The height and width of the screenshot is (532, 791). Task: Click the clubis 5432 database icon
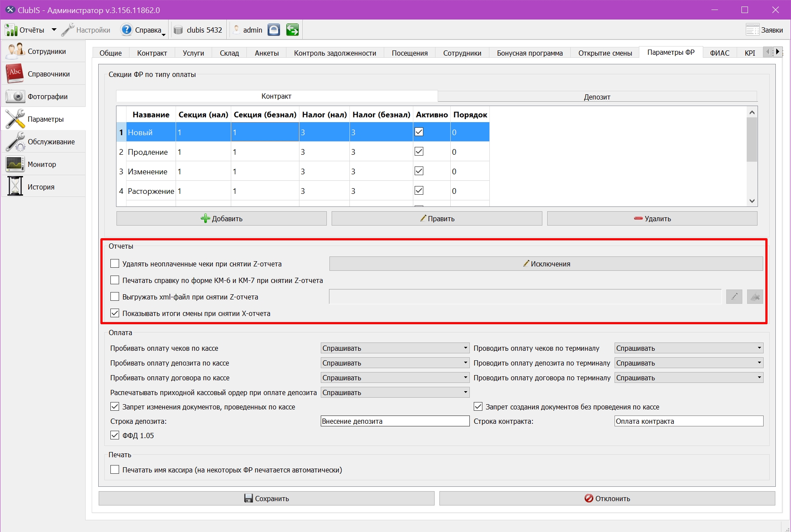(x=178, y=30)
